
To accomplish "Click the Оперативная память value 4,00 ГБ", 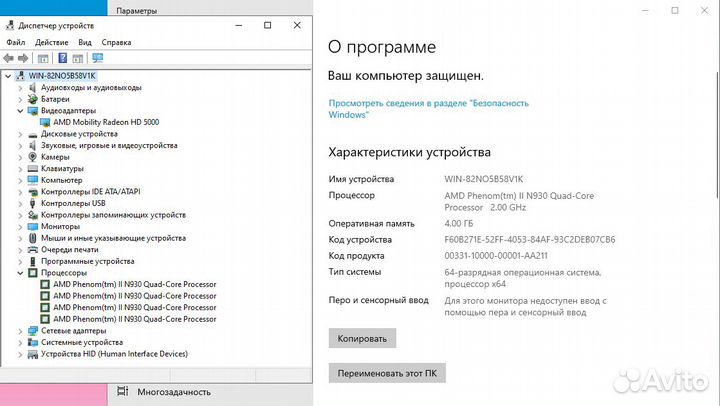I will point(458,224).
